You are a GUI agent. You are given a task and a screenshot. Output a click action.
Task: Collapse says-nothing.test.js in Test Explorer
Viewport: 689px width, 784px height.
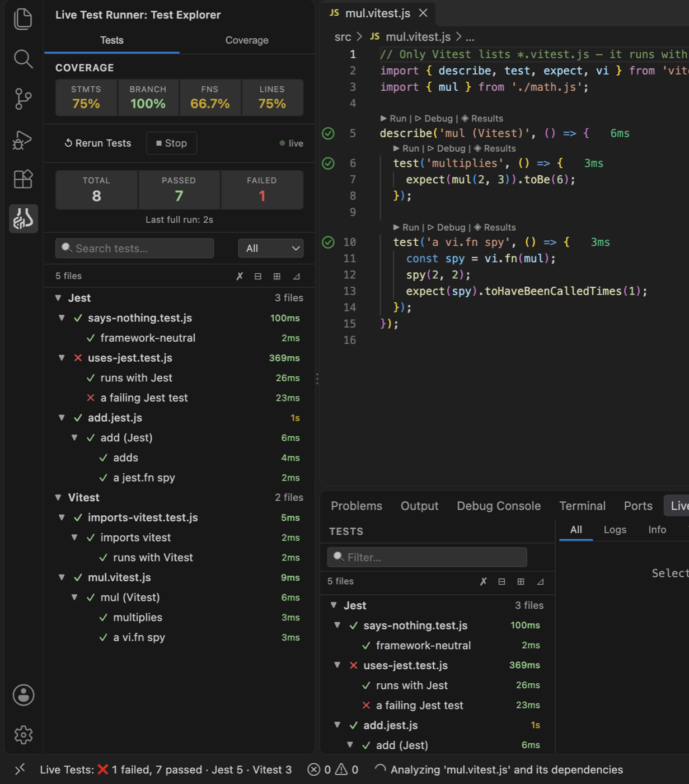62,318
